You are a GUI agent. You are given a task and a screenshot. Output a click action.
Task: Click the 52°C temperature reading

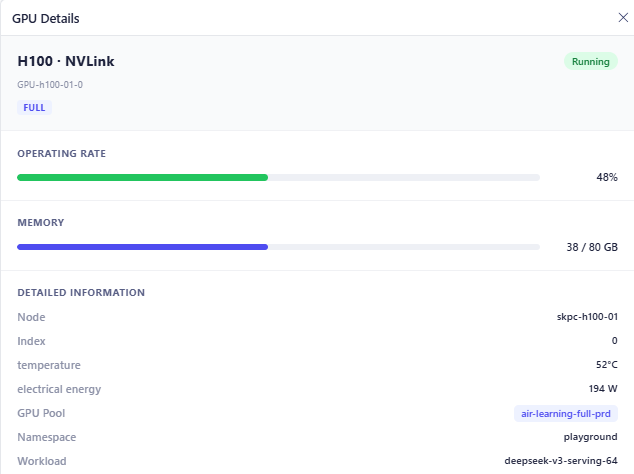coord(607,365)
